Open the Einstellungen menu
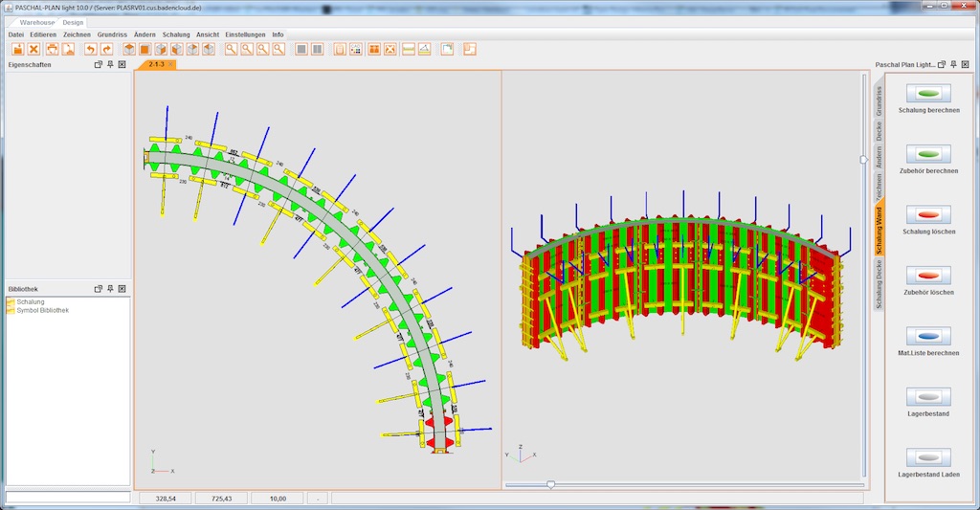The width and height of the screenshot is (980, 510). click(x=245, y=34)
